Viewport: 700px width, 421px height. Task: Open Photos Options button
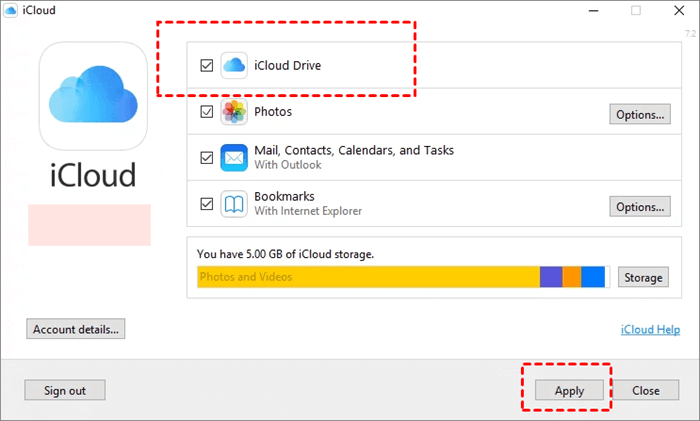[639, 114]
